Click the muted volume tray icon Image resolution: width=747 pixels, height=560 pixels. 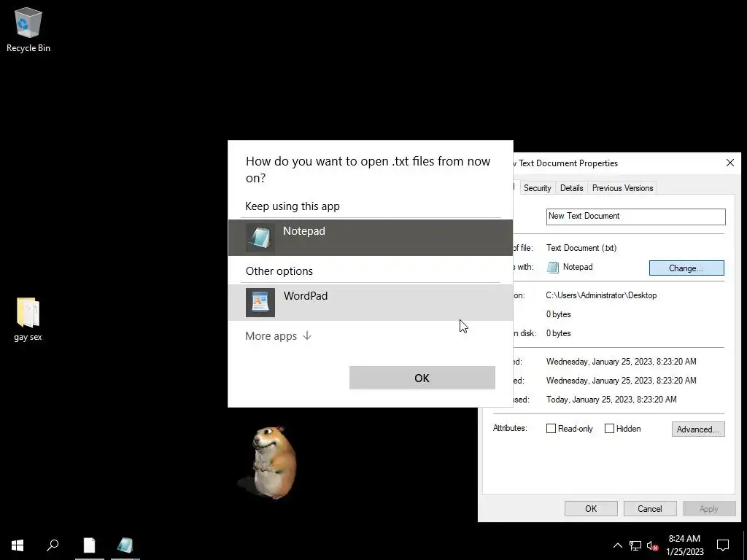[653, 545]
